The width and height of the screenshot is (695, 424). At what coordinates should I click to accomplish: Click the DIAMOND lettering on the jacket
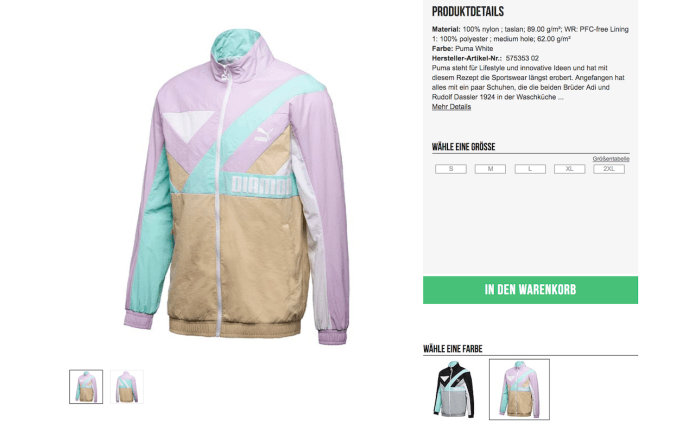tap(261, 185)
